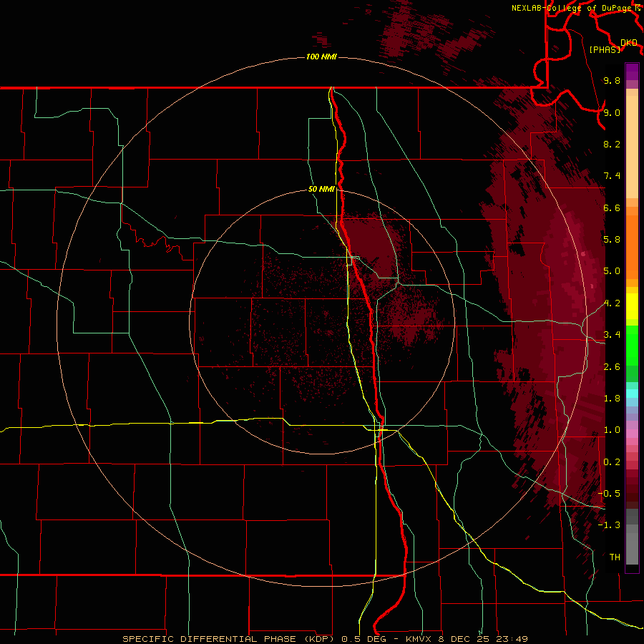Image resolution: width=644 pixels, height=644 pixels.
Task: Click the 5.0 scale label
Action: pos(612,271)
